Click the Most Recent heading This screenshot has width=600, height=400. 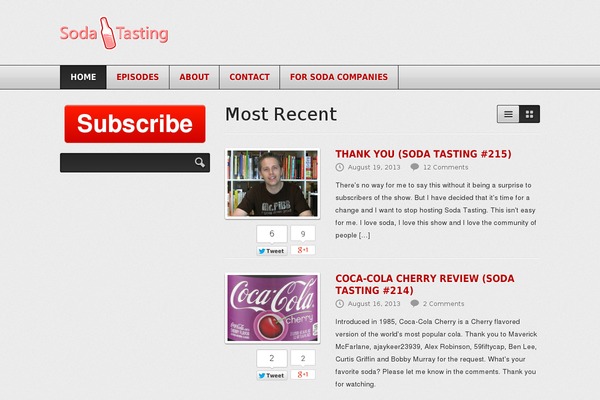281,114
